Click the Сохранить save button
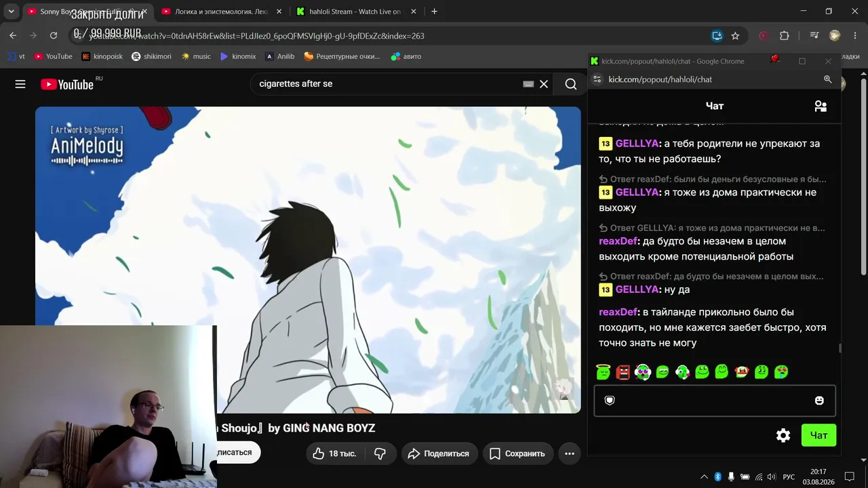The image size is (868, 488). (x=517, y=453)
